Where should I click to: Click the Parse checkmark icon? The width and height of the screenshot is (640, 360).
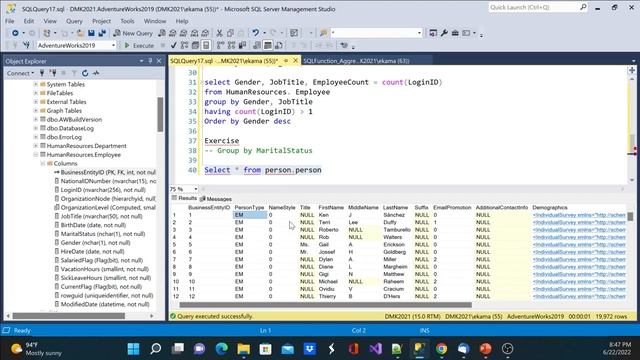(x=173, y=45)
